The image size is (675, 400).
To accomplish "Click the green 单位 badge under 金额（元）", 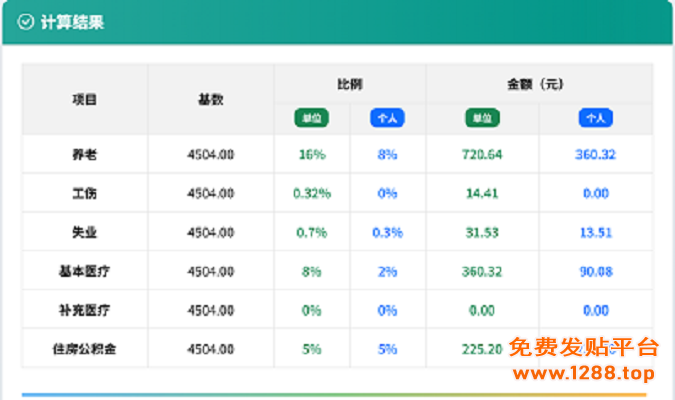I will coord(482,118).
